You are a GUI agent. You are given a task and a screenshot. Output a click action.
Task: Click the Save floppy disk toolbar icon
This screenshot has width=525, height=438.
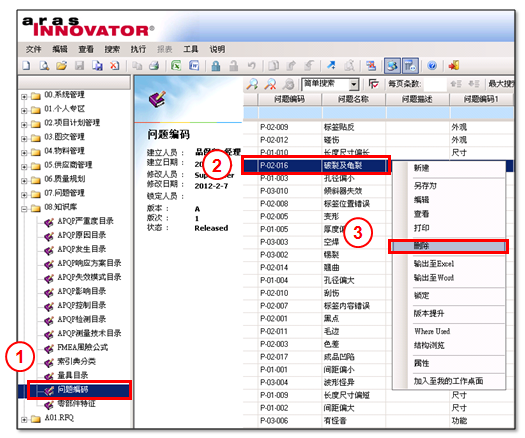(79, 66)
